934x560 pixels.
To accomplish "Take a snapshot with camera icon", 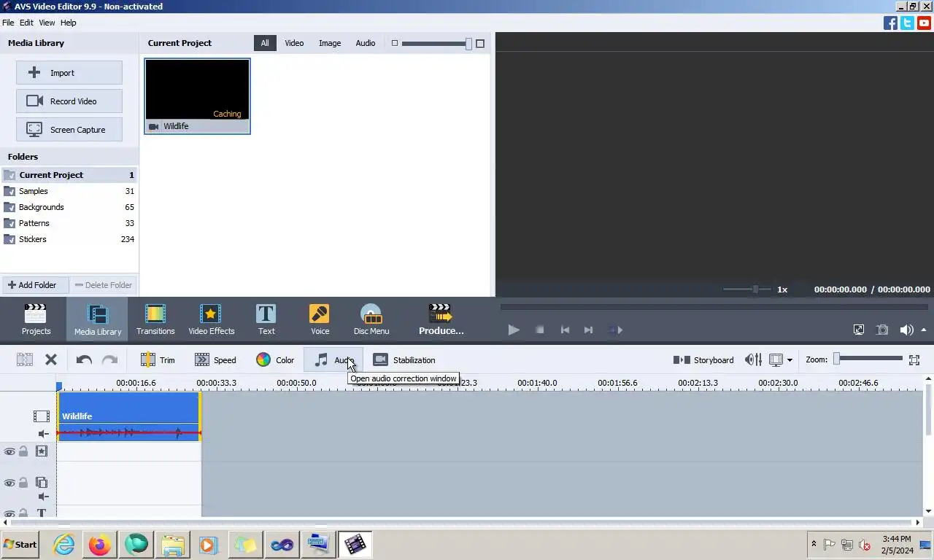I will pyautogui.click(x=882, y=330).
